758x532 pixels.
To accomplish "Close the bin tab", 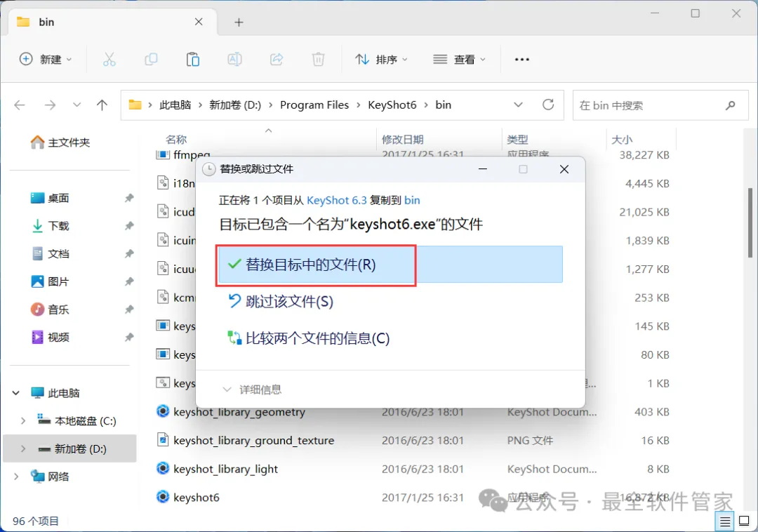I will [x=199, y=22].
